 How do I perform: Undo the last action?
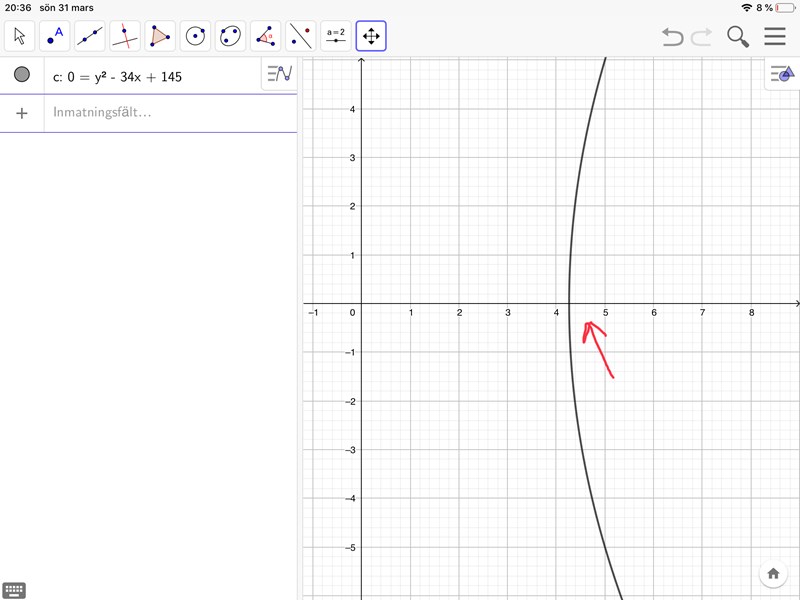click(672, 37)
